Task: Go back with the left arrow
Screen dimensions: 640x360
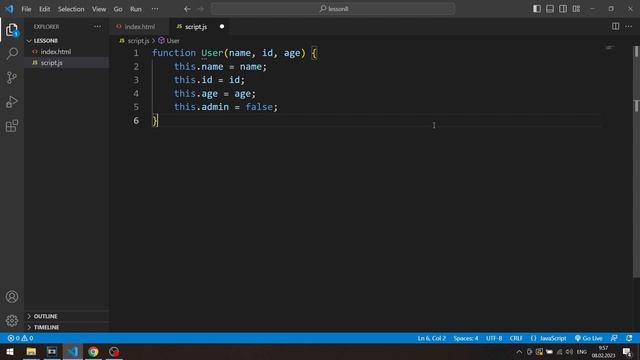Action: (x=187, y=9)
